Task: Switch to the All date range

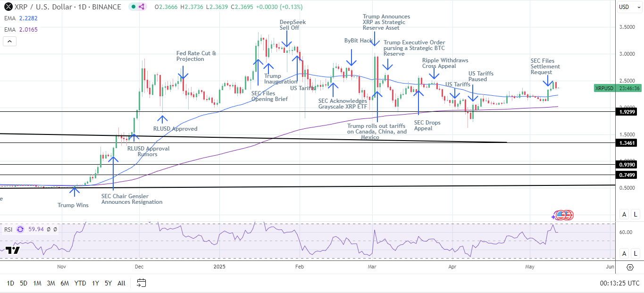Action: coord(121,283)
